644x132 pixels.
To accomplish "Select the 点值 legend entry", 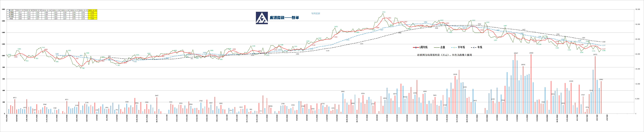I will pyautogui.click(x=439, y=47).
